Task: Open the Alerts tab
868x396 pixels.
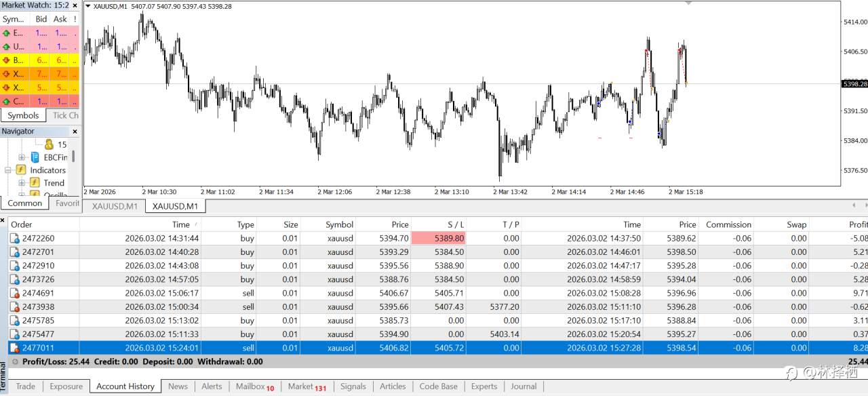Action: (x=212, y=387)
